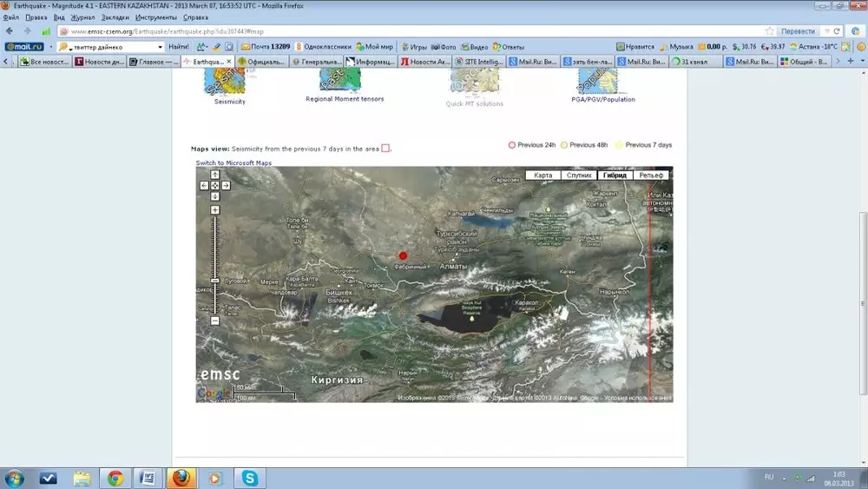Select the Рельеф map type

(651, 175)
